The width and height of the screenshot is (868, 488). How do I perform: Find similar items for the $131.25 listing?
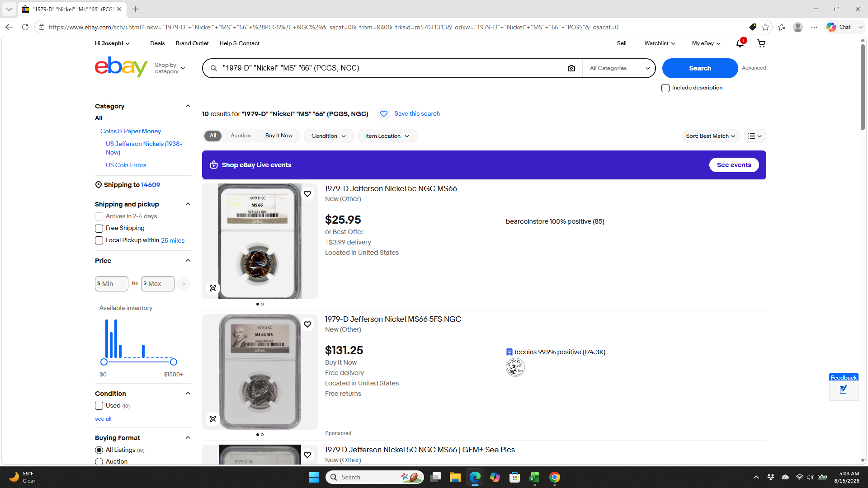[x=213, y=419]
